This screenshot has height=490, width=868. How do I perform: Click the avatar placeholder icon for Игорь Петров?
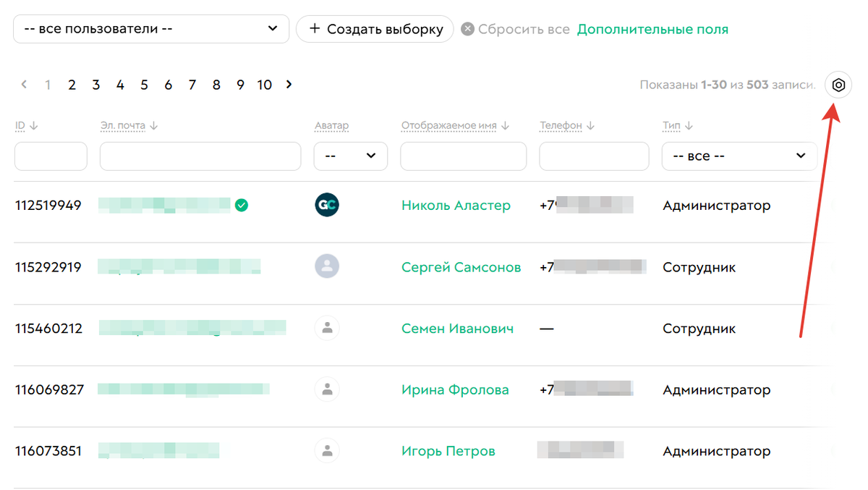pos(327,450)
